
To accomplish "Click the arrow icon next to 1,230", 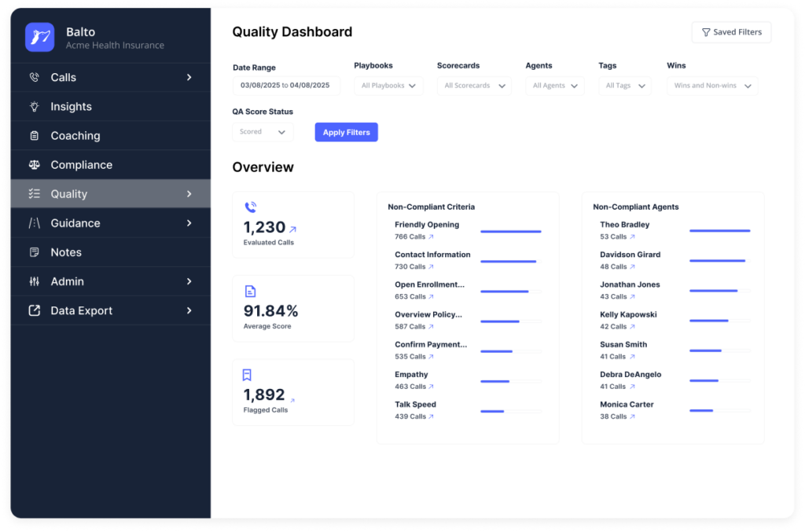I will (x=293, y=229).
